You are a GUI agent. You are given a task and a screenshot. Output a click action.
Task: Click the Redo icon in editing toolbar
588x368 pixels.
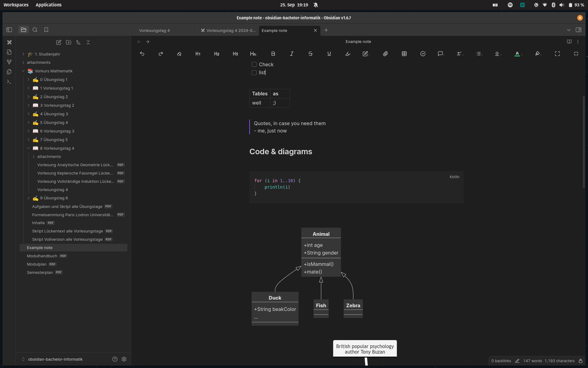tap(161, 54)
